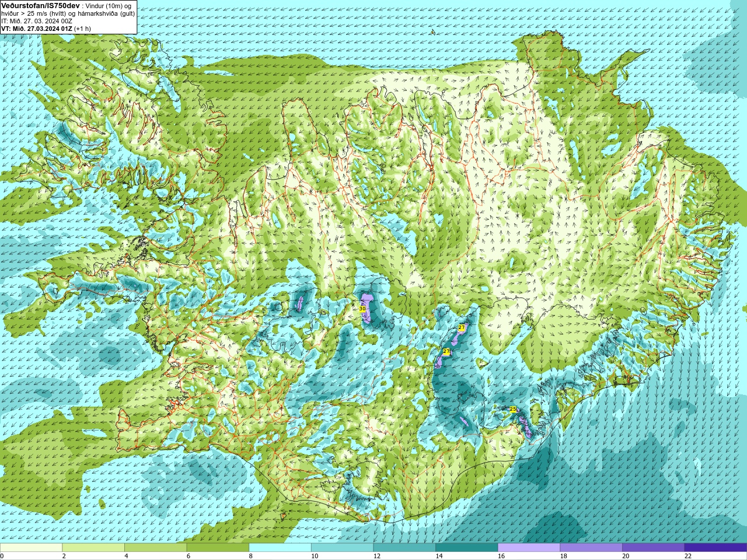Click the lavender 16–18 m/s legend swatch
Screen dimensions: 747x560
click(529, 547)
